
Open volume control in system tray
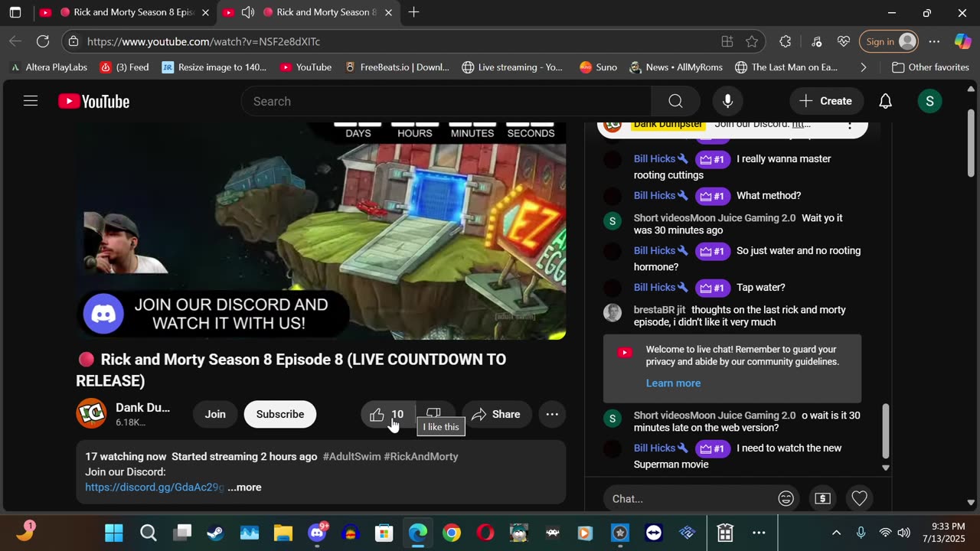903,533
